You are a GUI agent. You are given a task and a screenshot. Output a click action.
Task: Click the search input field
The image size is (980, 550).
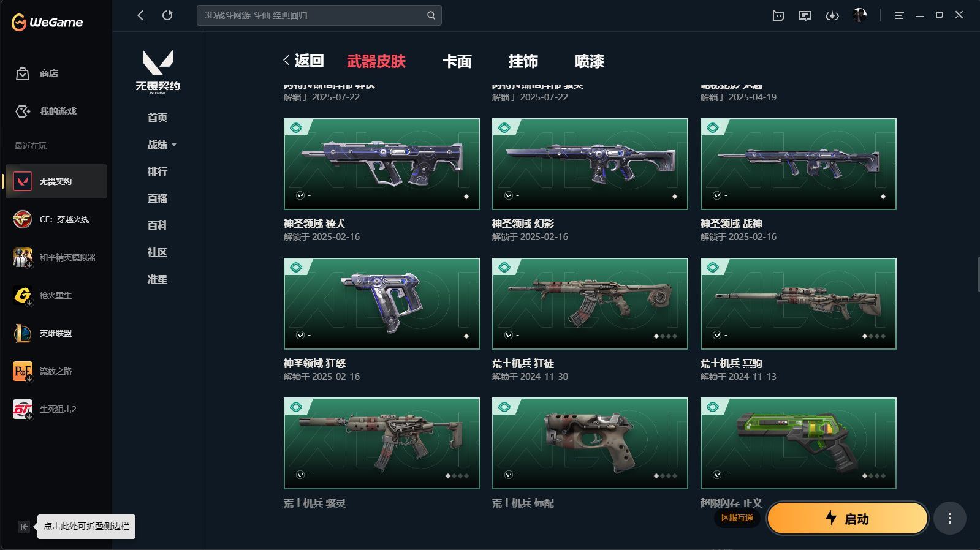coord(313,15)
